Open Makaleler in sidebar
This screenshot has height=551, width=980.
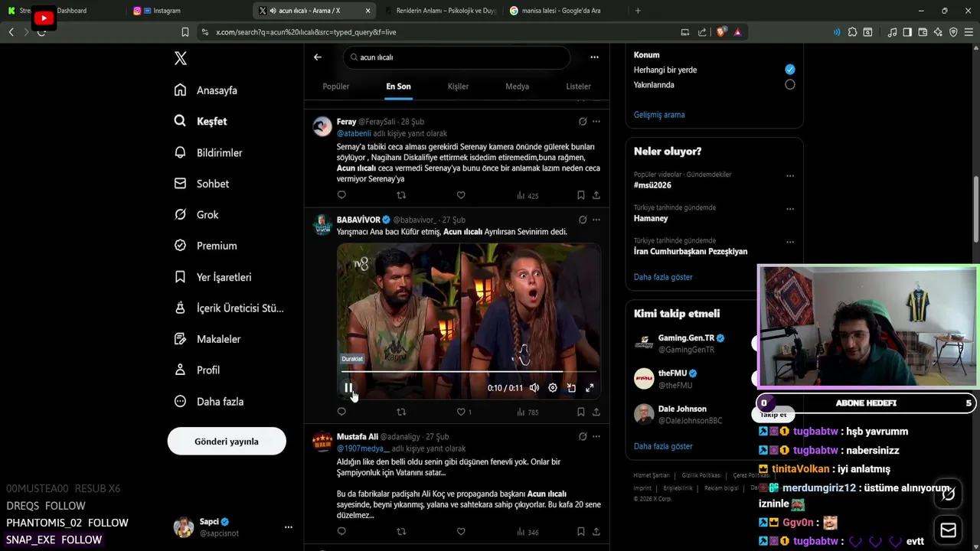[x=207, y=339]
